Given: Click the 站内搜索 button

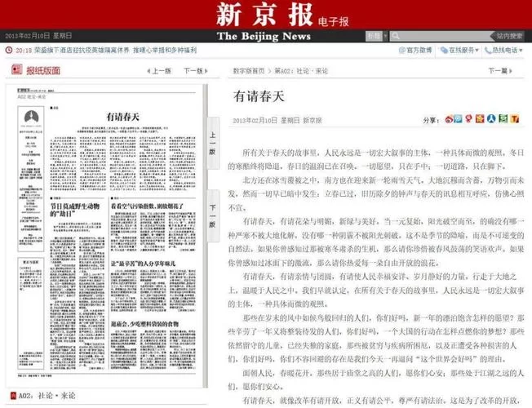Looking at the screenshot, I should pos(508,36).
